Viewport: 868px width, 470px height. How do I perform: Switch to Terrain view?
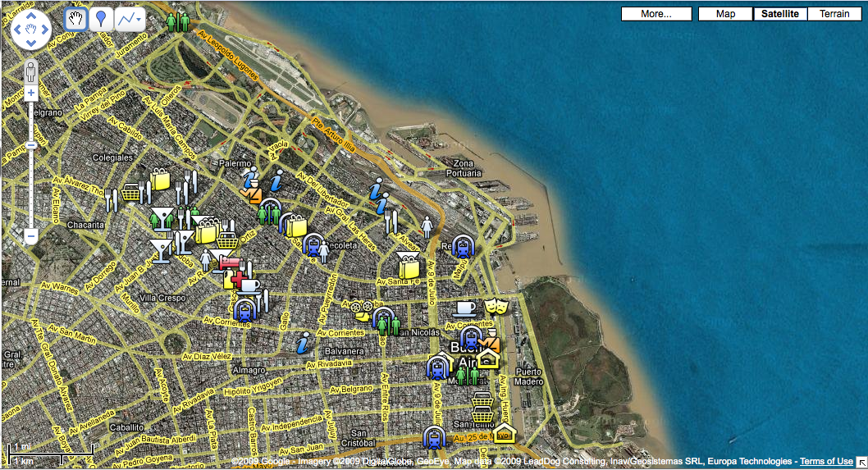click(834, 14)
